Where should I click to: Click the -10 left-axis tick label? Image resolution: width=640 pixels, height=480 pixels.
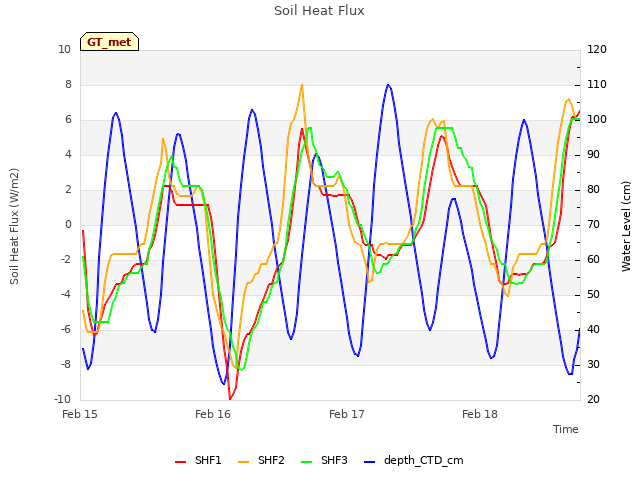point(62,399)
